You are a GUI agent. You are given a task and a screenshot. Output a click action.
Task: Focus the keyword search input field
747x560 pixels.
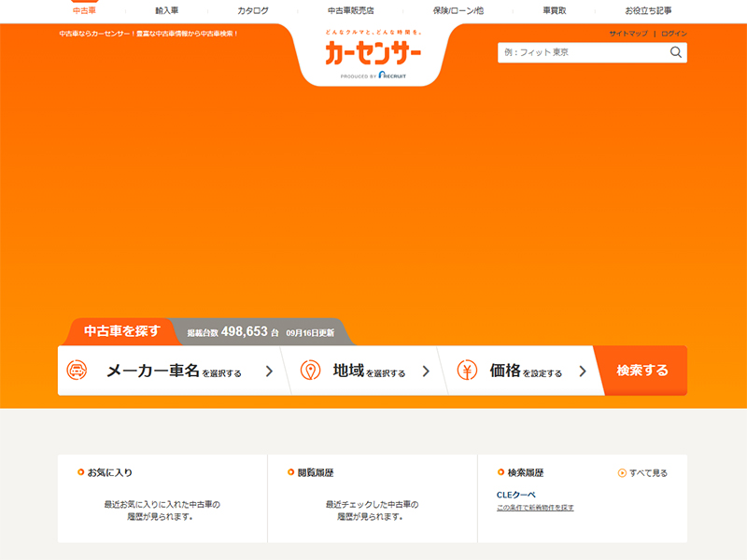(583, 52)
